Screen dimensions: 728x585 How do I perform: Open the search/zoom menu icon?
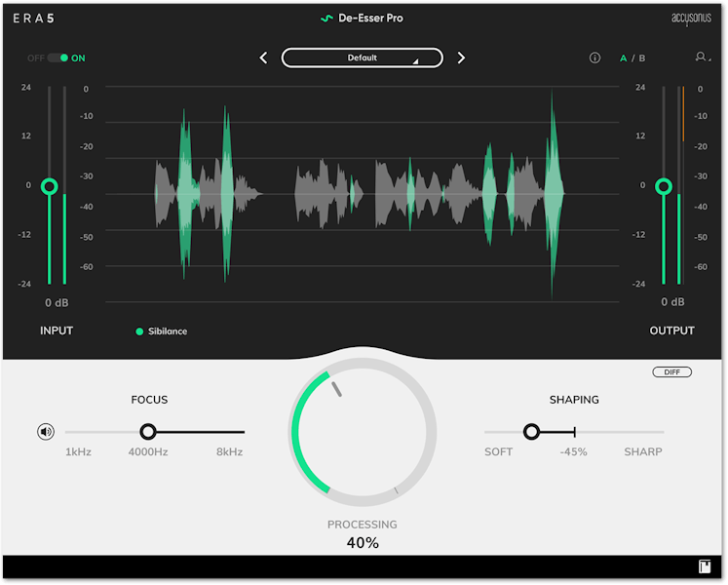pyautogui.click(x=702, y=57)
